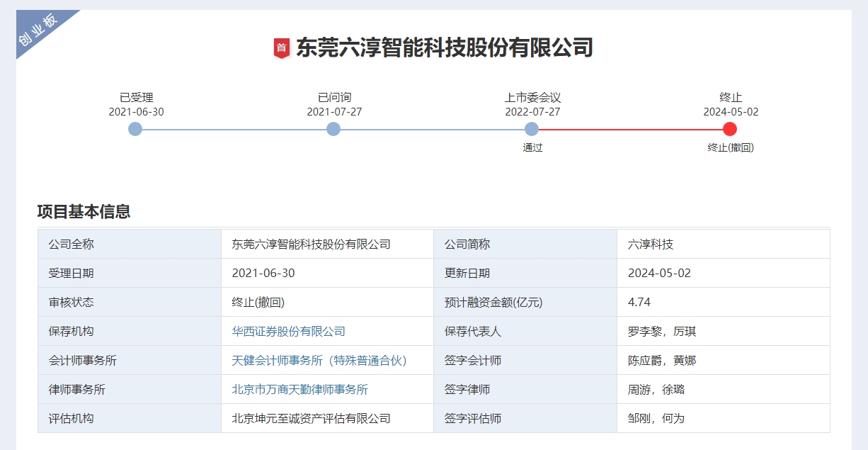This screenshot has height=450, width=868.
Task: Click the 受理日期 label cell
Action: 130,273
